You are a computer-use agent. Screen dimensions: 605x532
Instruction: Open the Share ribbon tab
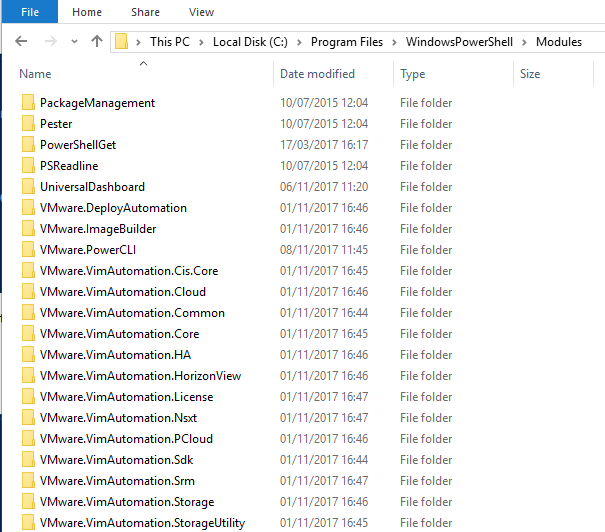tap(145, 12)
